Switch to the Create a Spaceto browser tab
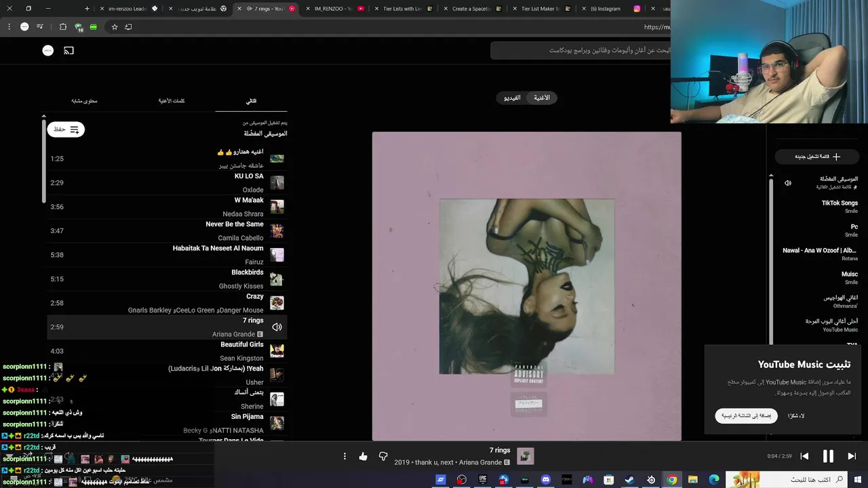This screenshot has height=488, width=868. [x=473, y=9]
